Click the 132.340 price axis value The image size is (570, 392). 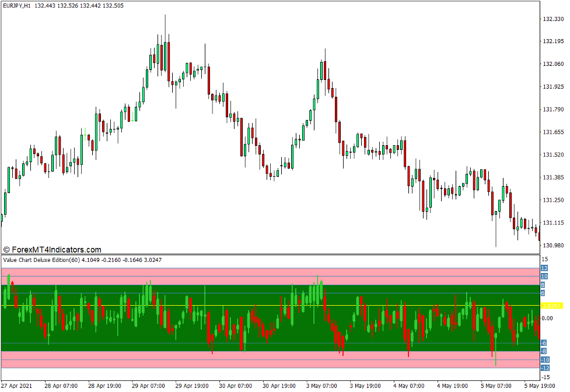point(553,19)
